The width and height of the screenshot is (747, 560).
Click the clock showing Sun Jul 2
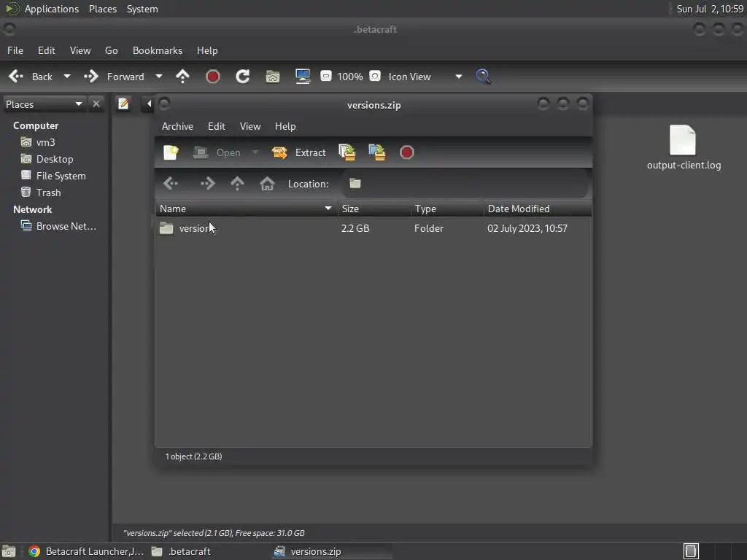[x=710, y=9]
